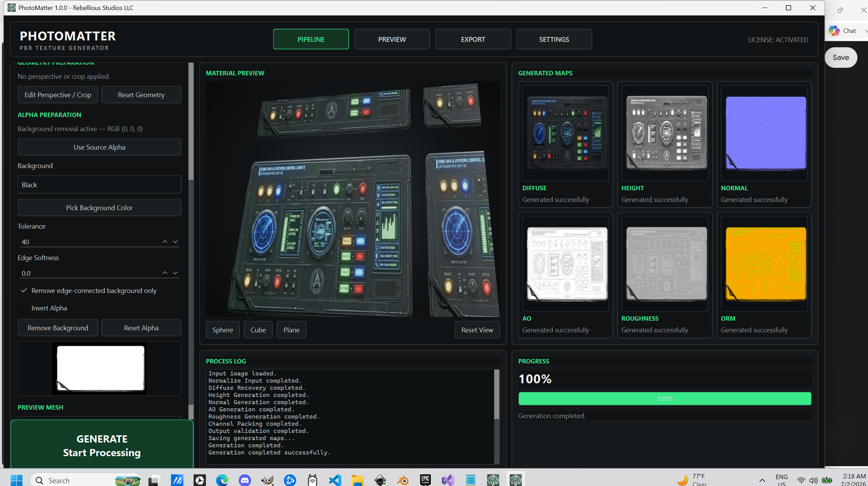The height and width of the screenshot is (486, 868).
Task: Open battery status in system tray
Action: tap(827, 480)
